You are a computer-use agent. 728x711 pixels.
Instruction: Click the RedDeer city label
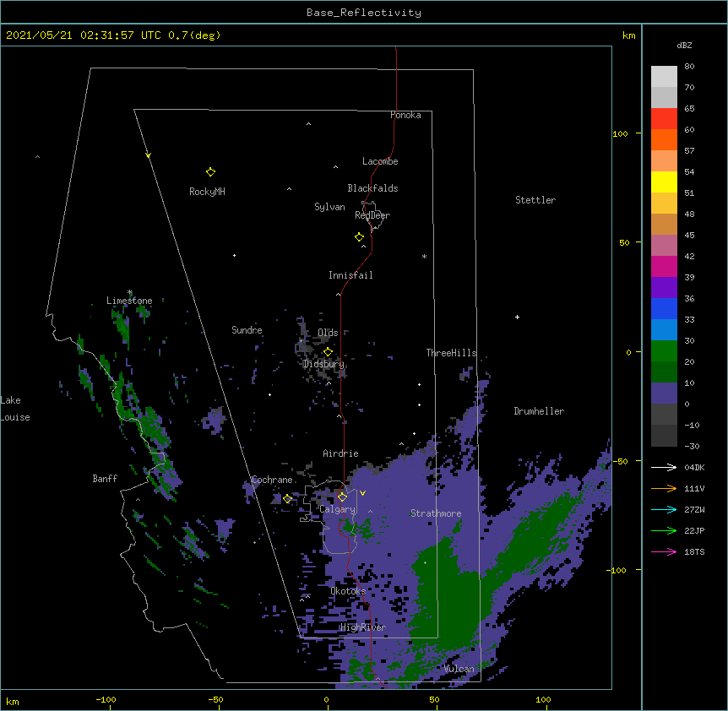pos(372,215)
